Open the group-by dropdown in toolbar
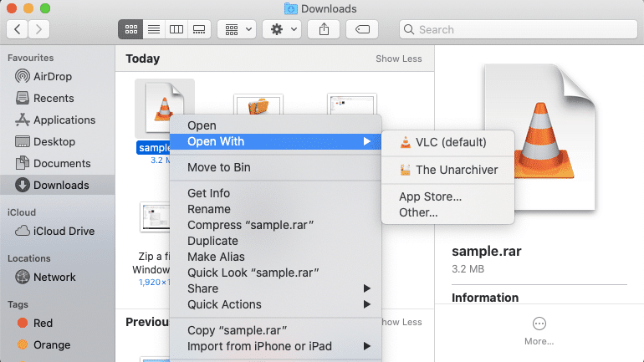This screenshot has height=362, width=644. (x=238, y=29)
